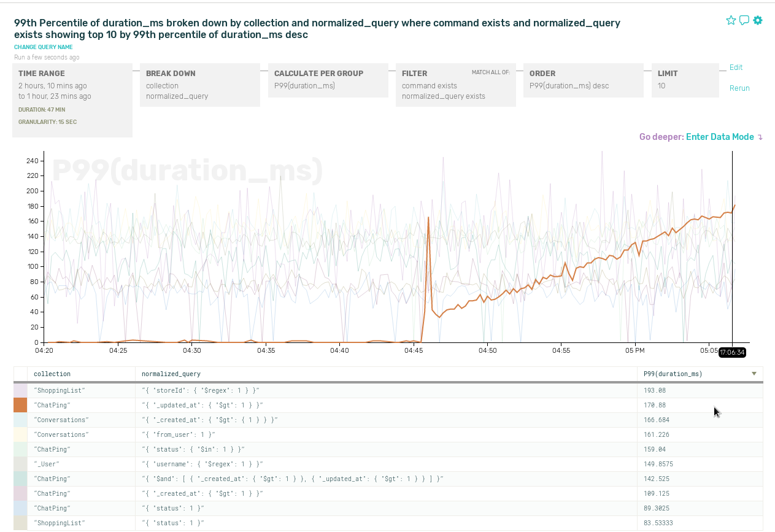Open the Break Down query block
The height and width of the screenshot is (532, 775).
(x=199, y=85)
